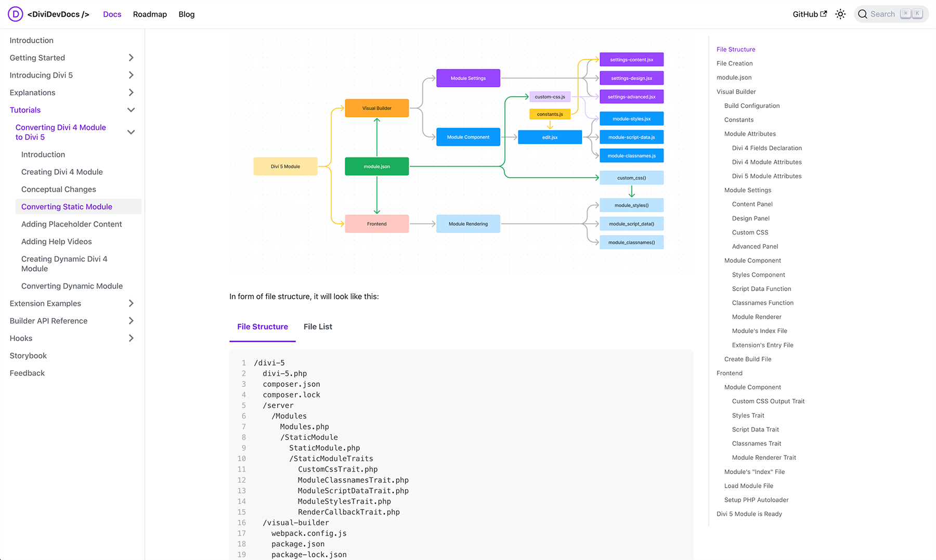This screenshot has width=936, height=560.
Task: Expand the Builder API Reference chevron
Action: [x=131, y=321]
